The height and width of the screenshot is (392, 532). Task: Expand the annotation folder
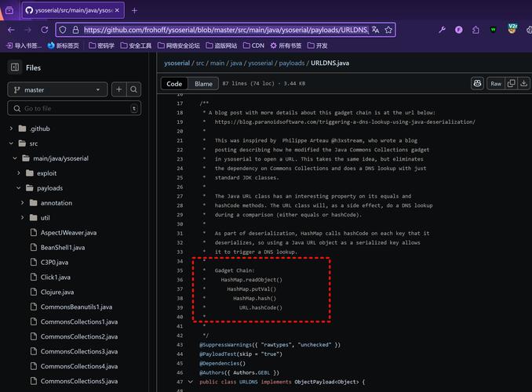pos(24,203)
